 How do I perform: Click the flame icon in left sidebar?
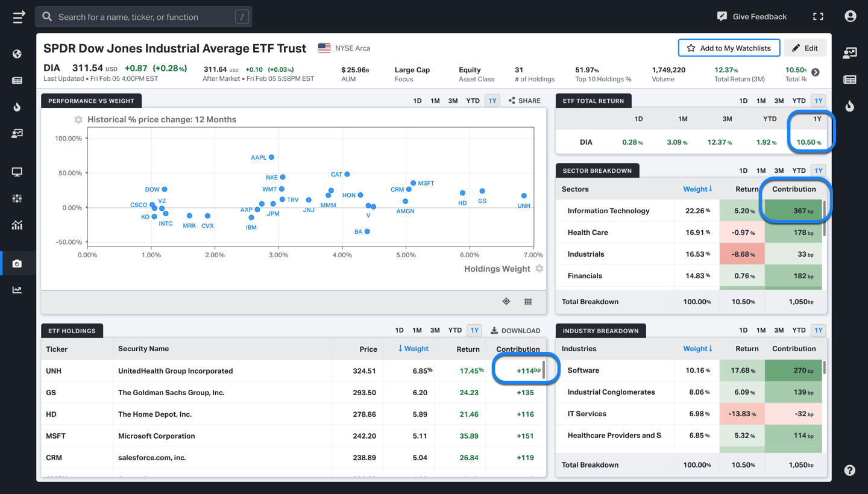17,107
